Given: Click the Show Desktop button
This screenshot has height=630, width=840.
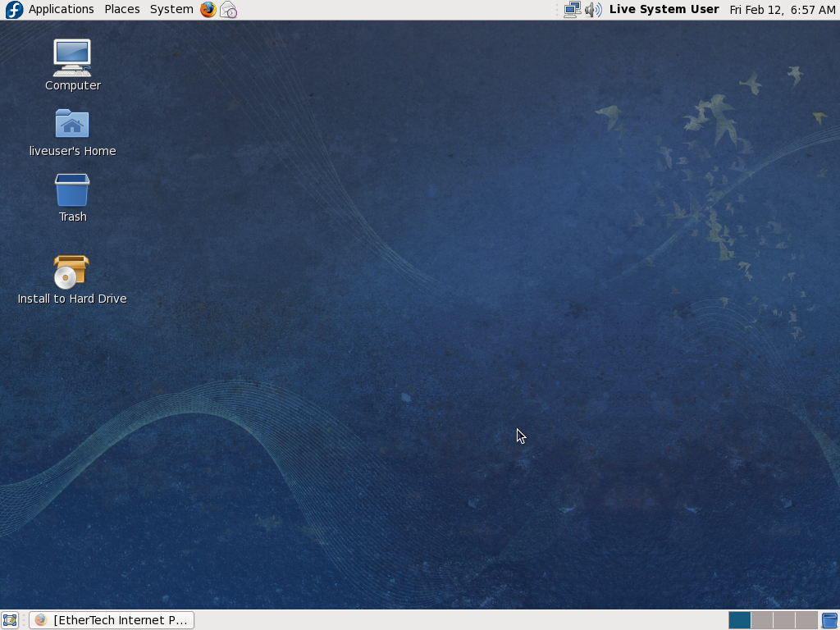Looking at the screenshot, I should [x=10, y=620].
